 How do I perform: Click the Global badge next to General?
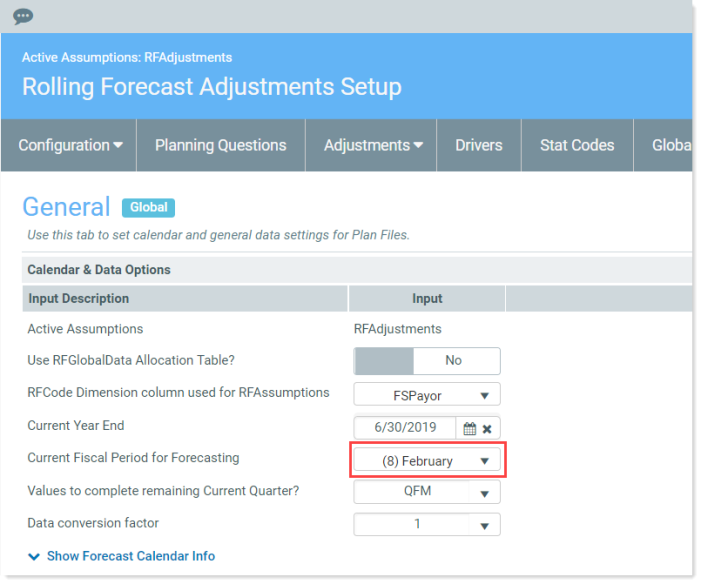148,207
